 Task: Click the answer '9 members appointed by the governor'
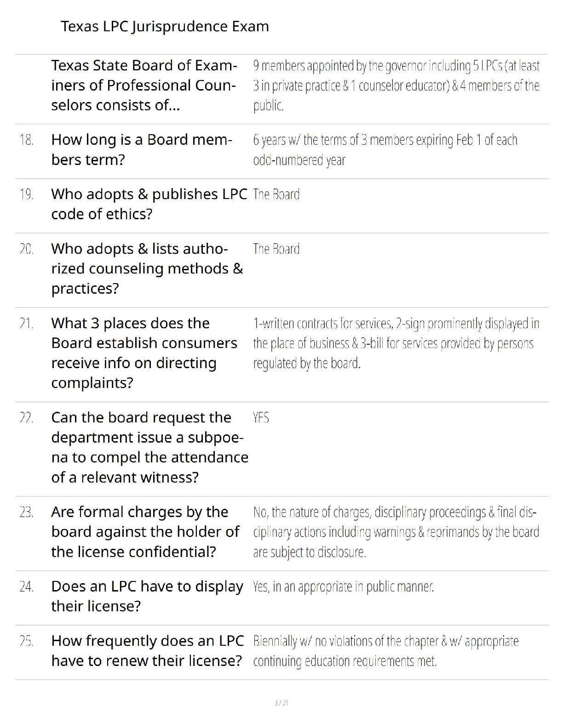tap(396, 85)
